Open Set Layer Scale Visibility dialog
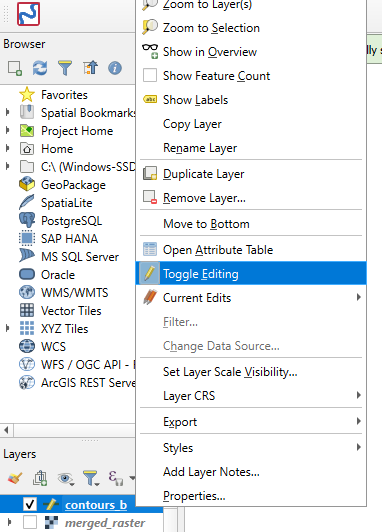 [x=251, y=372]
